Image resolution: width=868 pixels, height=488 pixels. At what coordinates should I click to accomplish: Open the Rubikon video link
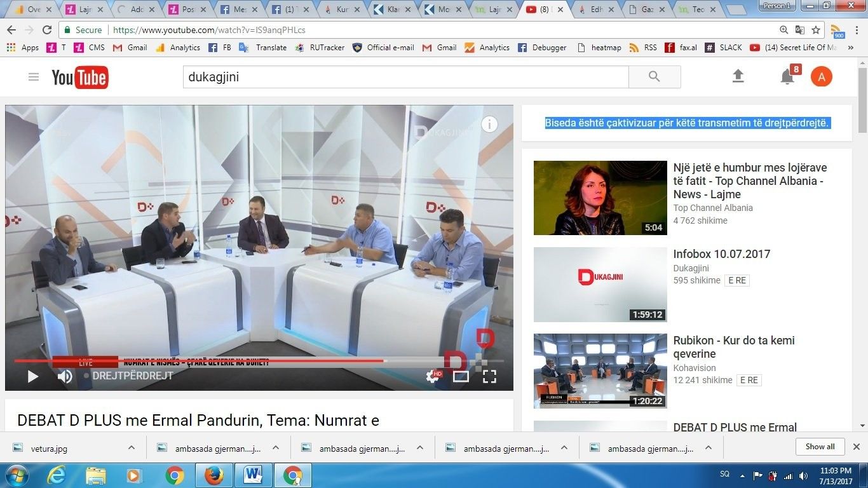pyautogui.click(x=733, y=347)
